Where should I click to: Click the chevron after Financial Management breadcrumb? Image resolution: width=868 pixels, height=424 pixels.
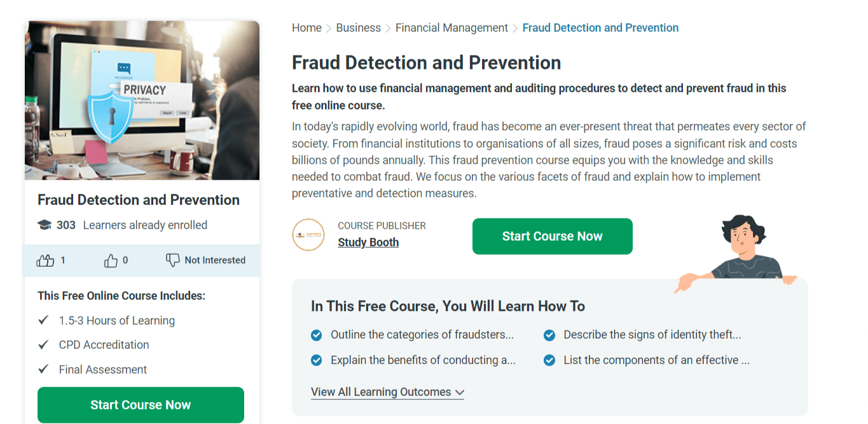(x=515, y=27)
